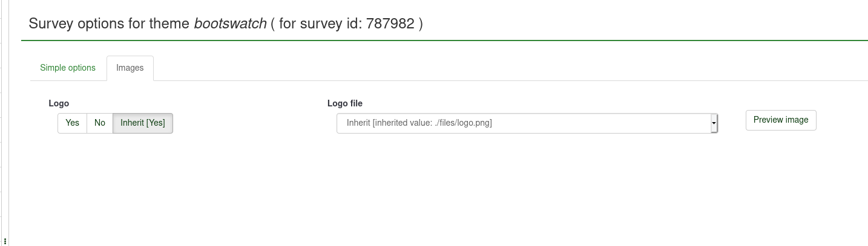Click the "Survey options for theme" heading text
Image resolution: width=868 pixels, height=246 pixels.
(x=109, y=24)
